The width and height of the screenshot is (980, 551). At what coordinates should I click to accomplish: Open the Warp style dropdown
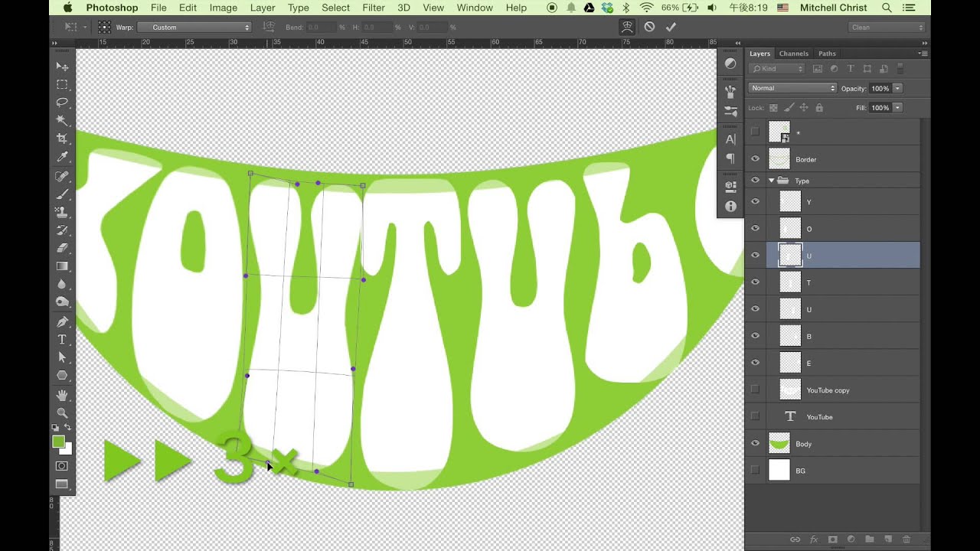pyautogui.click(x=194, y=28)
